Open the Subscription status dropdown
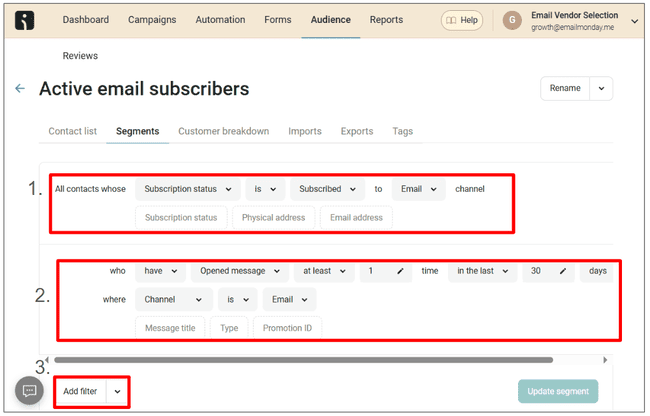Screen dimensions: 650x416 tap(187, 189)
